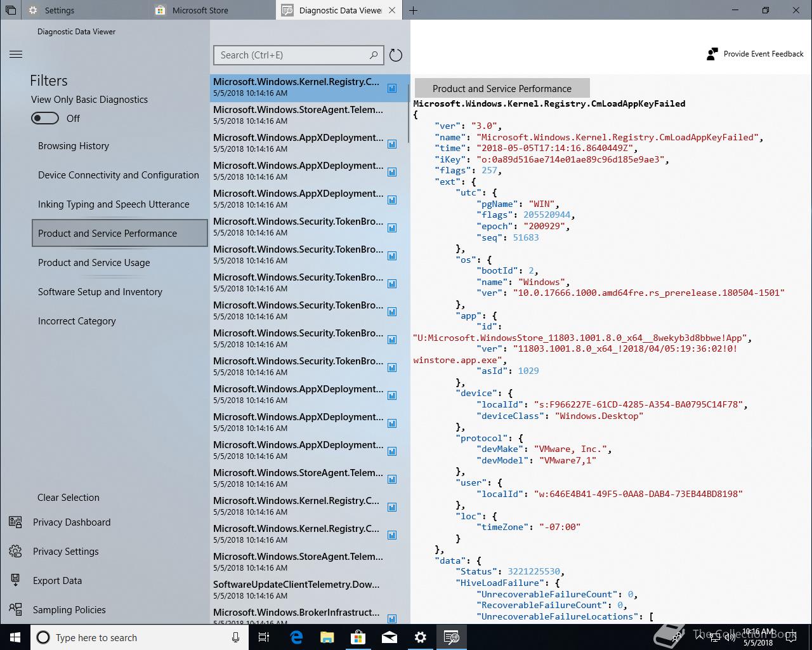
Task: Click the epoch value "200929"
Action: (x=547, y=226)
